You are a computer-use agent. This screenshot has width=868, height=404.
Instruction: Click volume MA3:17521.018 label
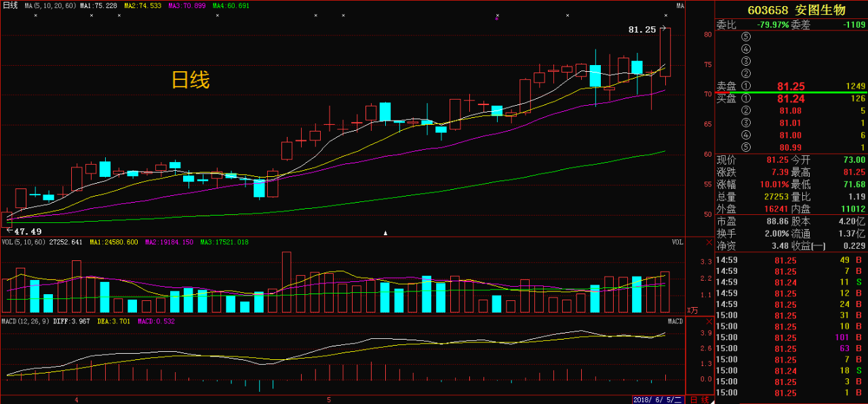click(x=224, y=242)
